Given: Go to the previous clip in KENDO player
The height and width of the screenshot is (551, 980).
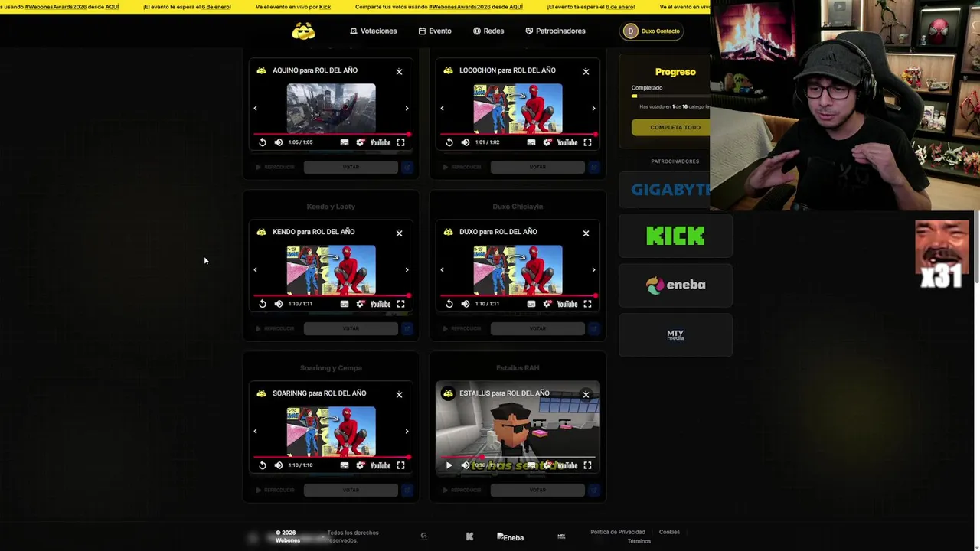Looking at the screenshot, I should [x=255, y=269].
